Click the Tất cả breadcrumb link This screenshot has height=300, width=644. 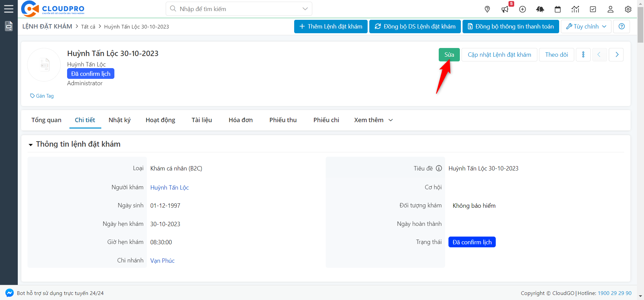tap(88, 27)
